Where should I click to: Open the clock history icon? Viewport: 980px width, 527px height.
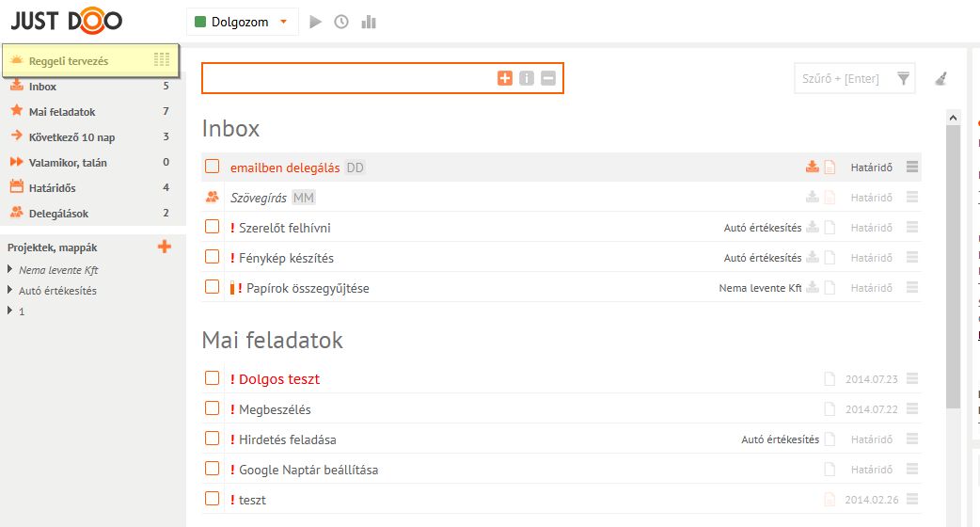pyautogui.click(x=341, y=22)
